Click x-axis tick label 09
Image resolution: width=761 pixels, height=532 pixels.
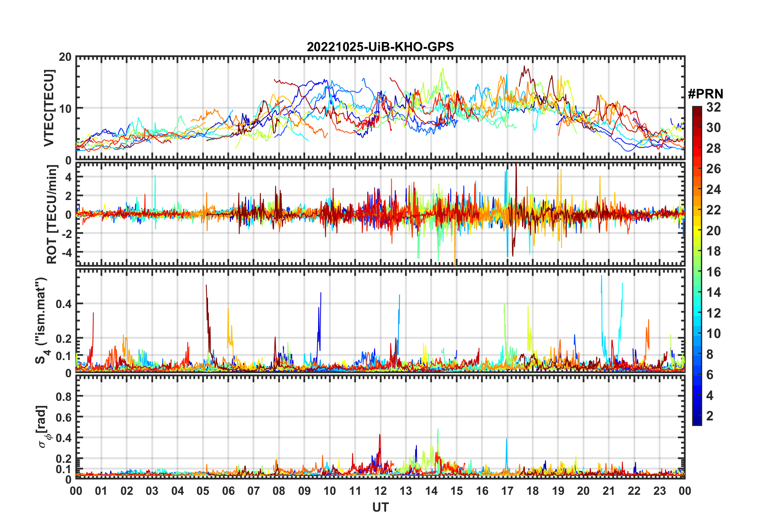304,491
